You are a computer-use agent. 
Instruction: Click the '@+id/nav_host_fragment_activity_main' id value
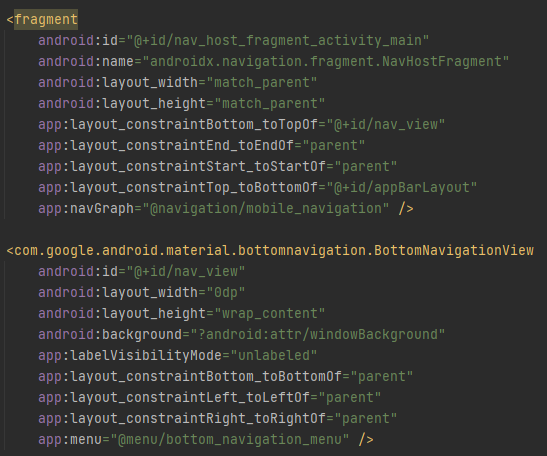(x=278, y=40)
